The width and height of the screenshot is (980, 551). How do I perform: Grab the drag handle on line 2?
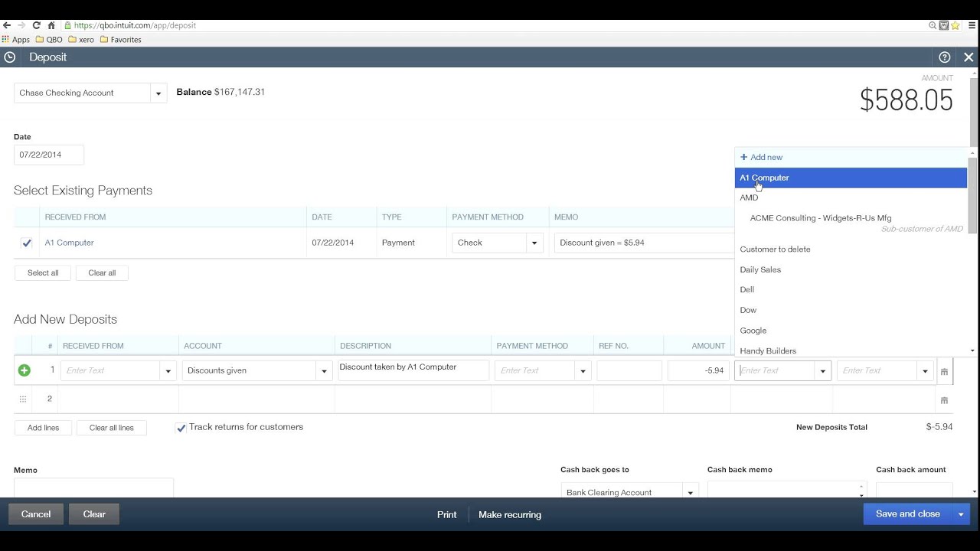click(23, 399)
